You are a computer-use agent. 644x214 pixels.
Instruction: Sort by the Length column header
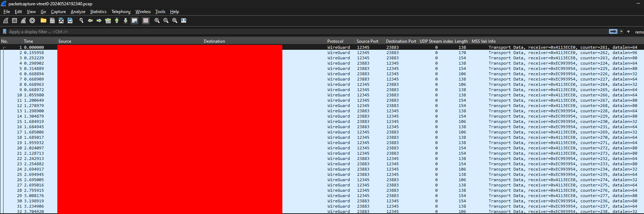click(x=462, y=41)
